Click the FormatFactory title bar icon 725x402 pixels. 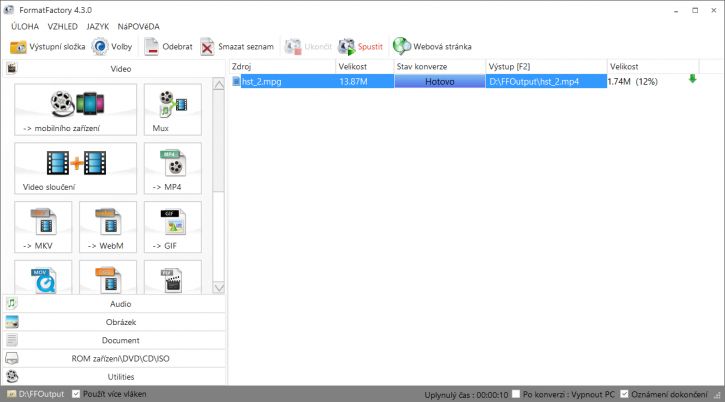click(x=8, y=10)
